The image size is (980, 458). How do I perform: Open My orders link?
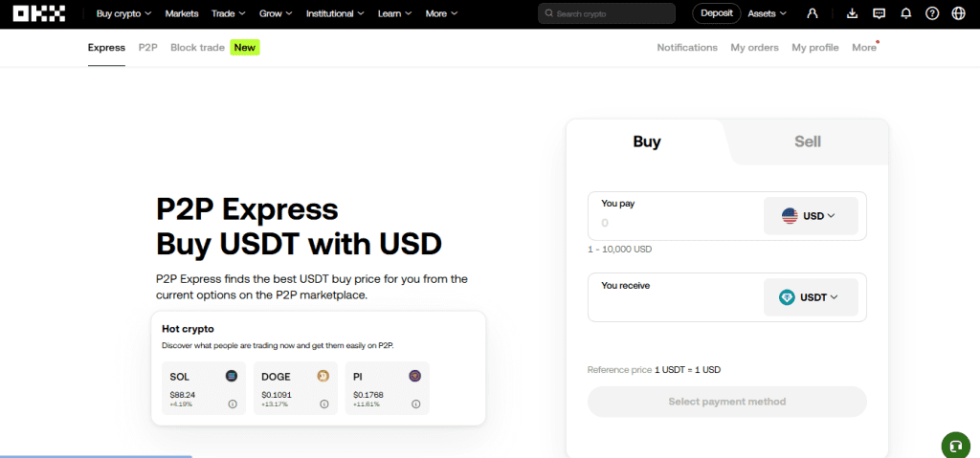754,48
